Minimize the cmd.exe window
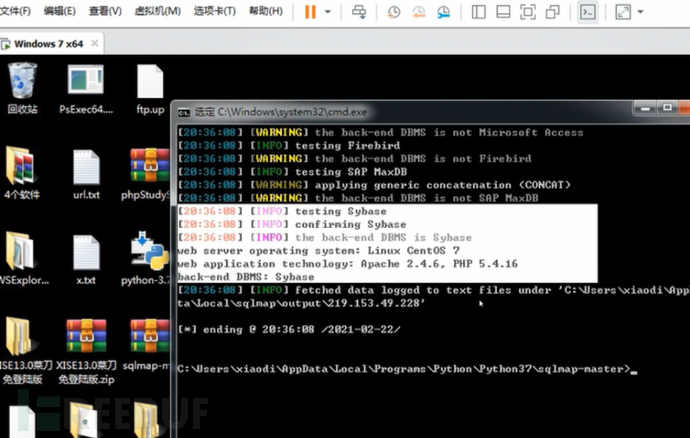 [645, 108]
